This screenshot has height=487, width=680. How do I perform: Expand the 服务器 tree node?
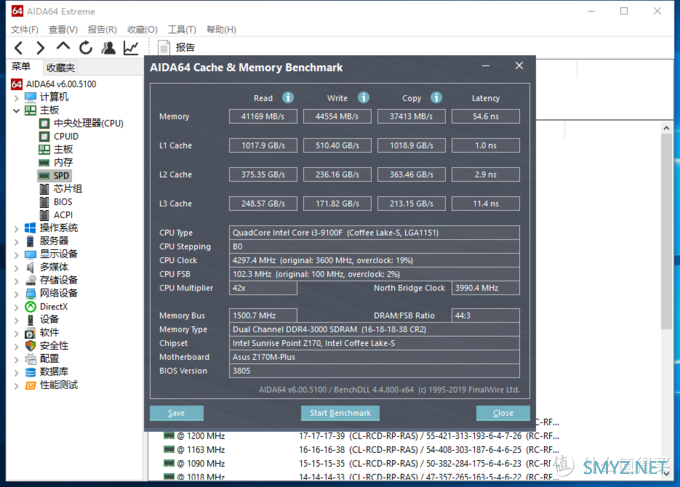(x=16, y=242)
